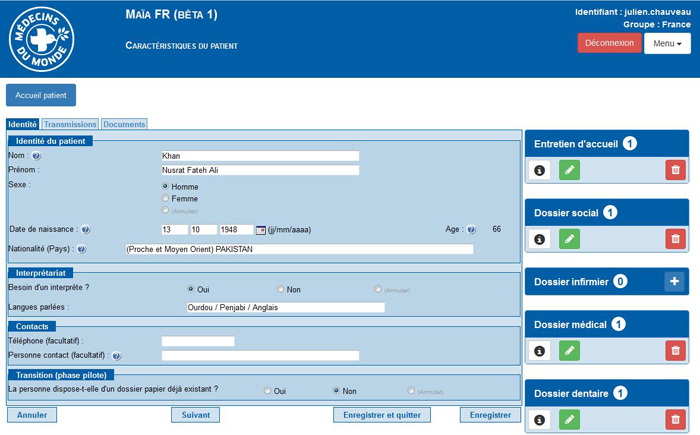This screenshot has height=435, width=700.
Task: Click the Téléphone input field
Action: (x=197, y=341)
